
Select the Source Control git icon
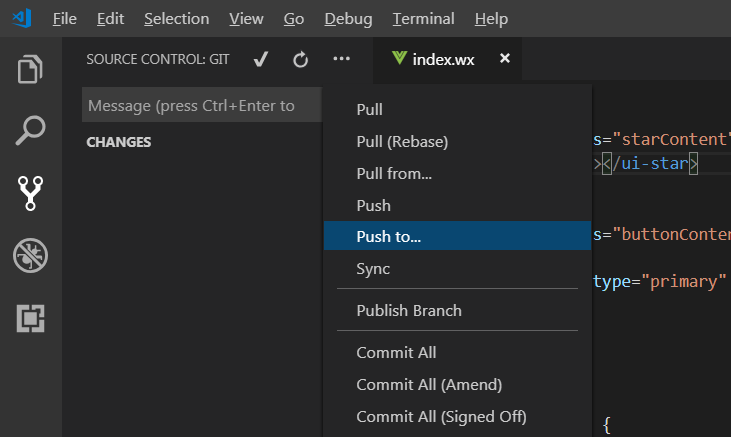pyautogui.click(x=30, y=193)
